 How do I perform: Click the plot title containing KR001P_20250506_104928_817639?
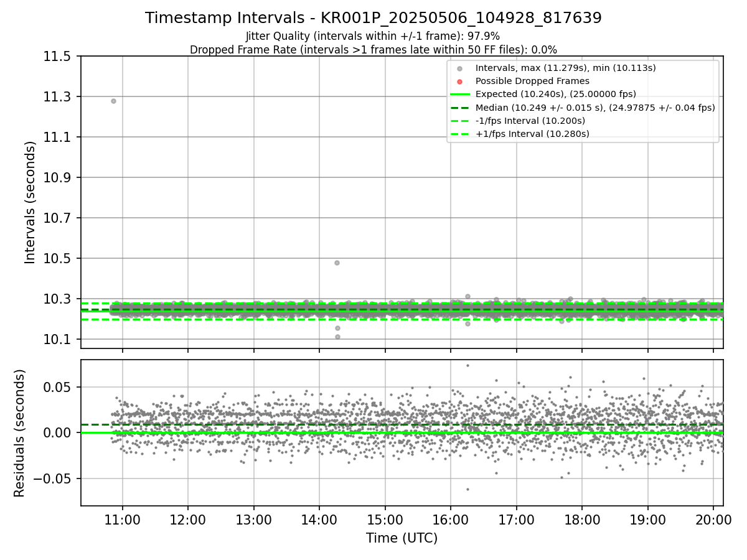click(374, 18)
